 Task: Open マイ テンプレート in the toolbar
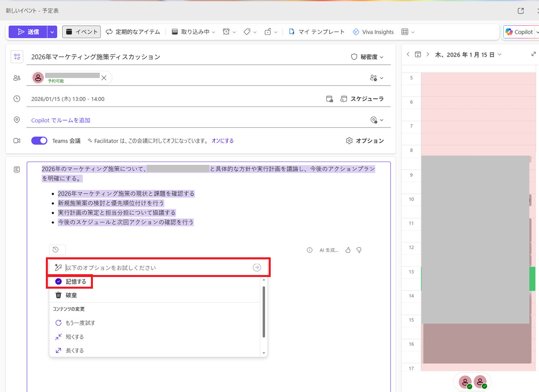(x=317, y=32)
